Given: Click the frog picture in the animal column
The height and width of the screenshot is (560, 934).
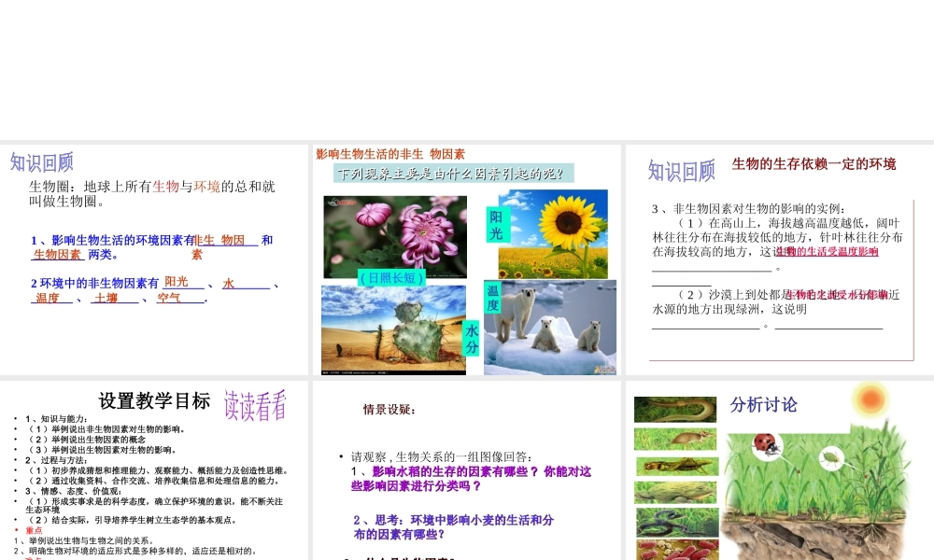Looking at the screenshot, I should pyautogui.click(x=675, y=492).
